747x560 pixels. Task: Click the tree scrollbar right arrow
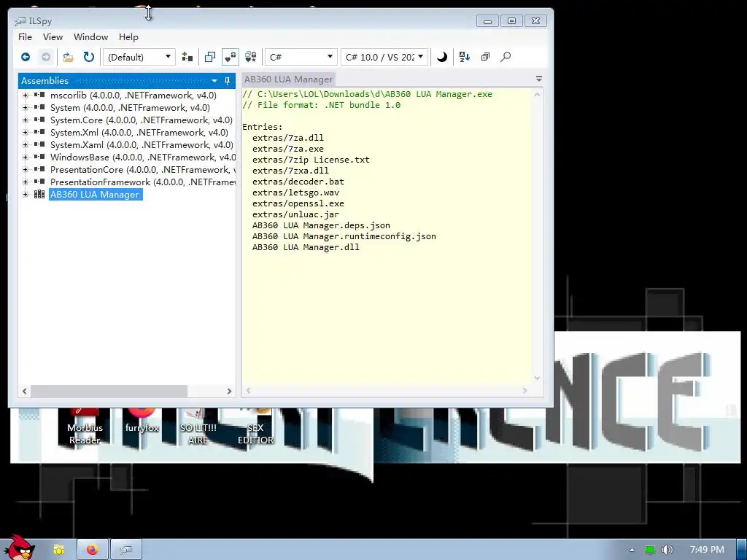(x=229, y=391)
